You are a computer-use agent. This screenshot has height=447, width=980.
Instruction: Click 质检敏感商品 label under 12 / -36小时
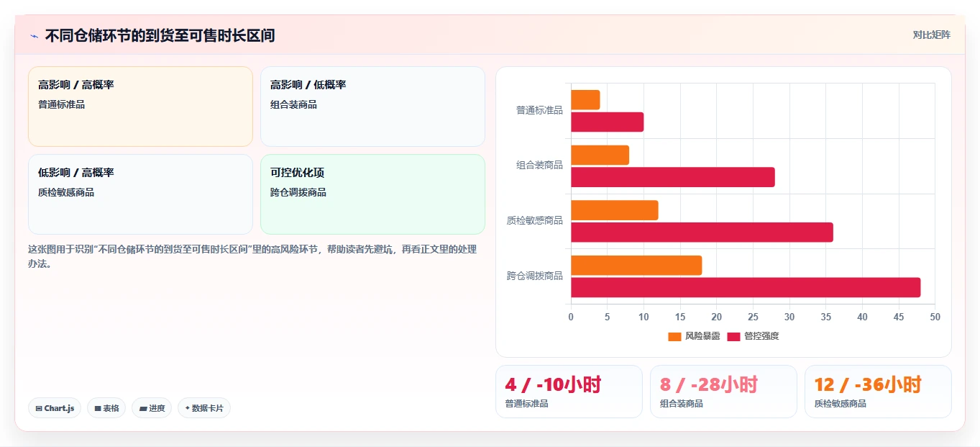tap(841, 404)
